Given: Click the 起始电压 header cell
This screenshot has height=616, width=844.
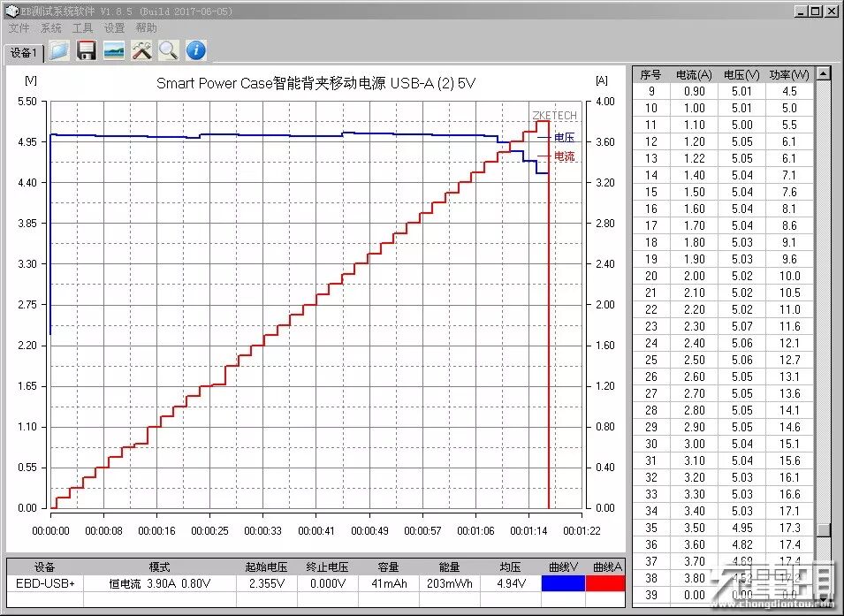Looking at the screenshot, I should [x=266, y=567].
